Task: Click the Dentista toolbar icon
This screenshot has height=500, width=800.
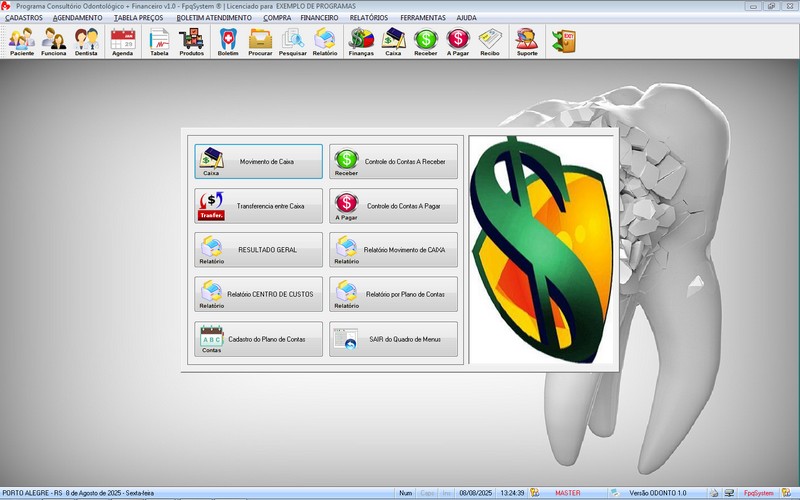Action: coord(86,41)
